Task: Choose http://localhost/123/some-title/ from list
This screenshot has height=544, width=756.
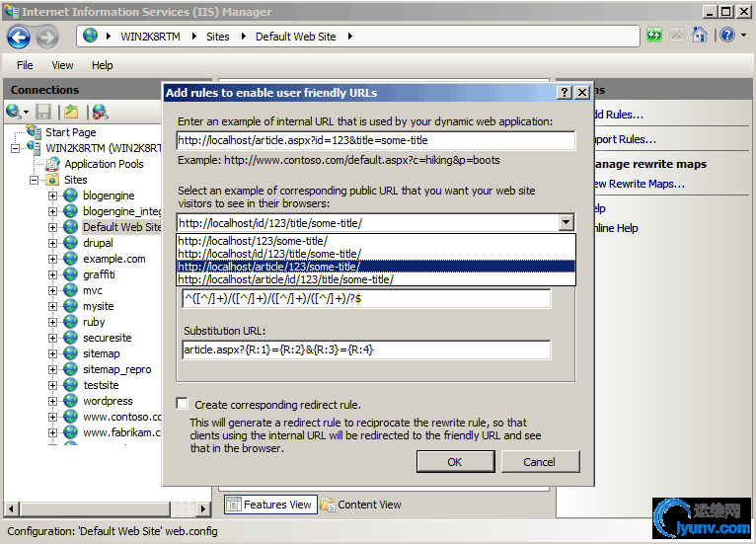Action: pos(376,241)
